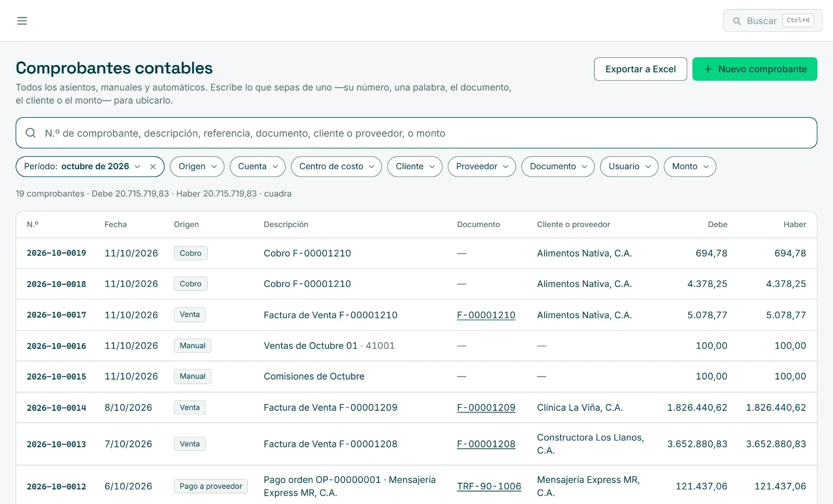Screen dimensions: 833x504
Task: Open the Centro de costo filter
Action: click(336, 167)
